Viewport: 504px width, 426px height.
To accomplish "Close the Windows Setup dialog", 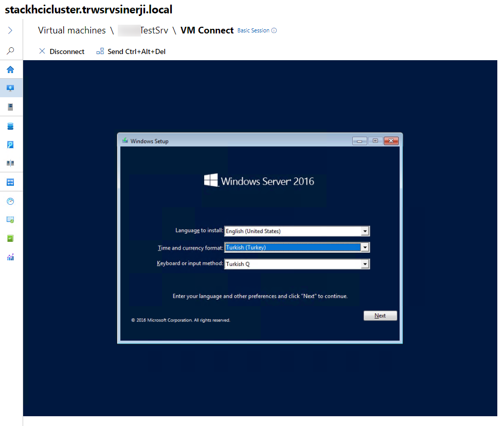I will pyautogui.click(x=391, y=141).
